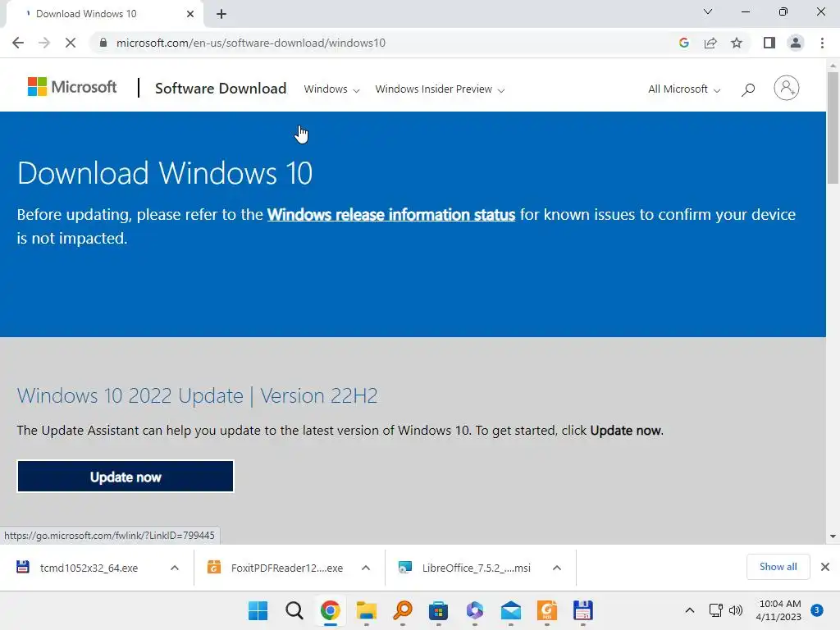Close the downloads bar
This screenshot has width=840, height=630.
(x=825, y=567)
